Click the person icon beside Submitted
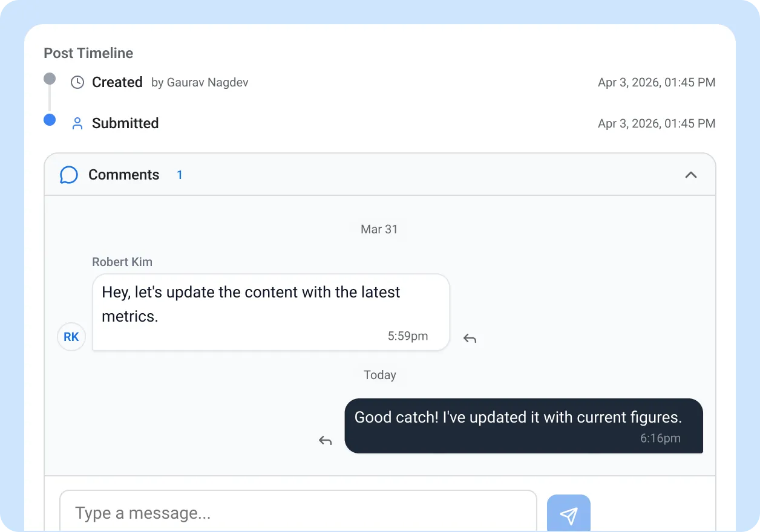Viewport: 760px width, 532px height. point(77,124)
